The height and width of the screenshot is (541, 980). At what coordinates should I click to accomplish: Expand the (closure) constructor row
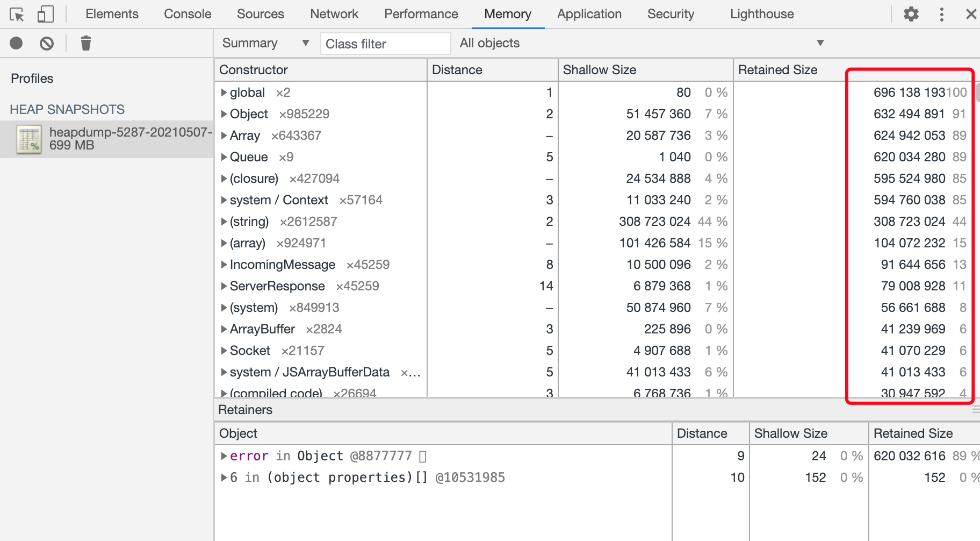pyautogui.click(x=224, y=179)
